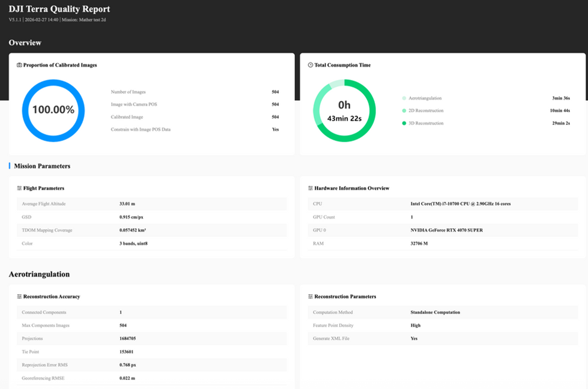588x389 pixels.
Task: Click the list icon next to Reconstruction Accuracy
Action: pyautogui.click(x=19, y=297)
